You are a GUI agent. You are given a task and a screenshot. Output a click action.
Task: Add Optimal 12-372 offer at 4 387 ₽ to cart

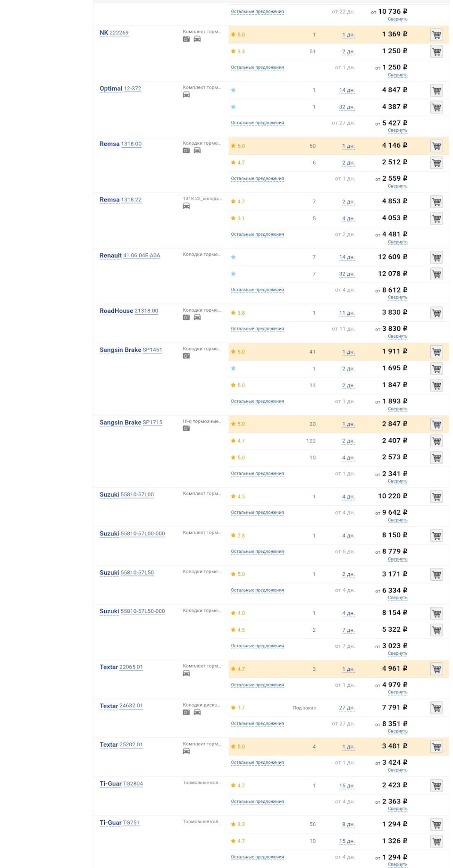click(436, 108)
